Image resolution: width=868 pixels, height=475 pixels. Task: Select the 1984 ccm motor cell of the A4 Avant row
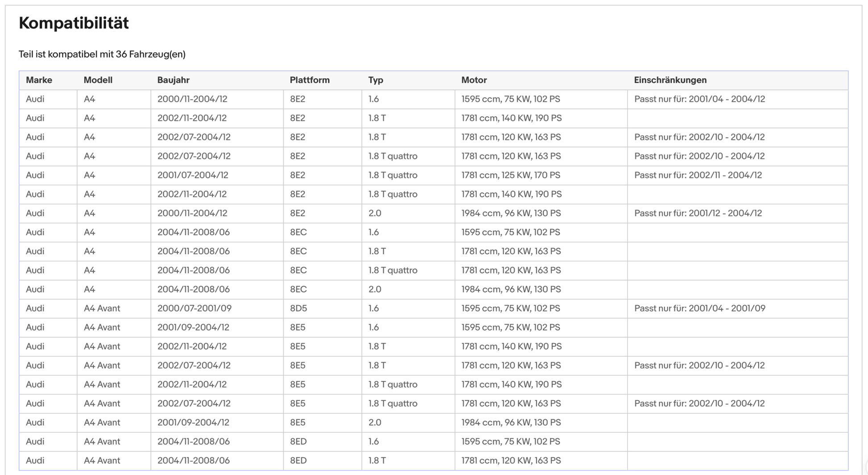(x=511, y=422)
